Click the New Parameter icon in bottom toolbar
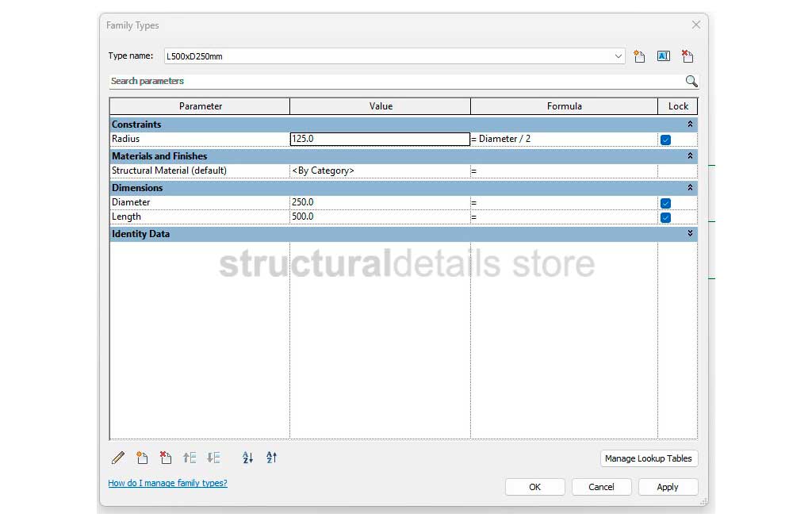 point(142,458)
